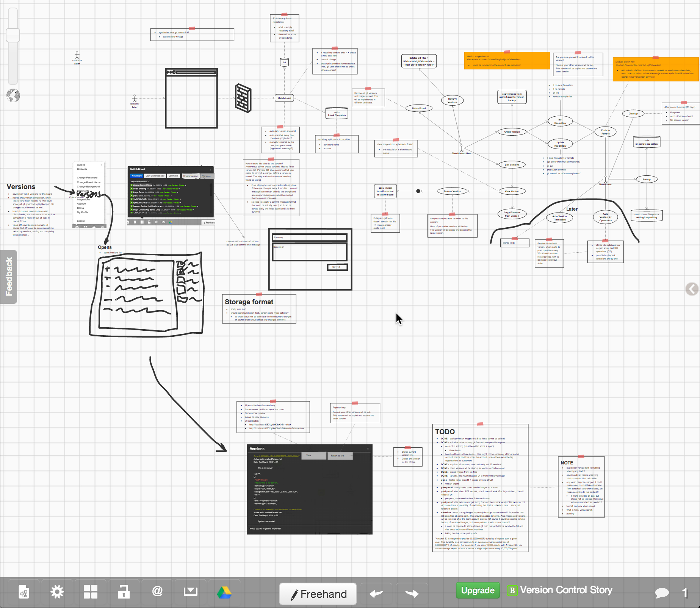Open the Feedback side tab
700x608 pixels.
click(x=8, y=277)
